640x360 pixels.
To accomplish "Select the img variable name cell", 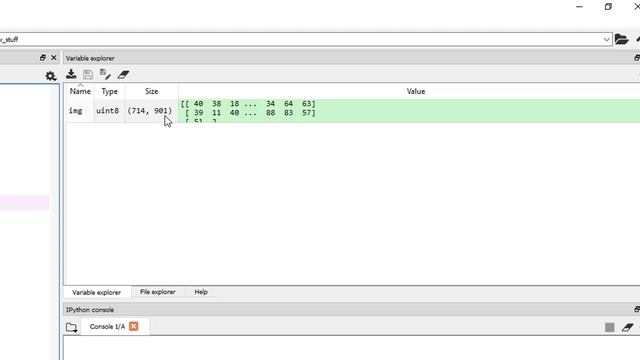I will tap(76, 111).
